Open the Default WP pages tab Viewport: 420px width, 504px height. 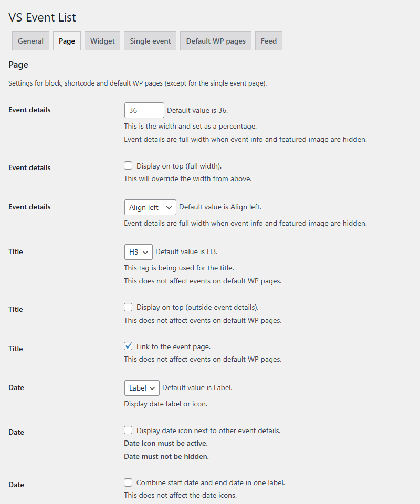point(215,40)
